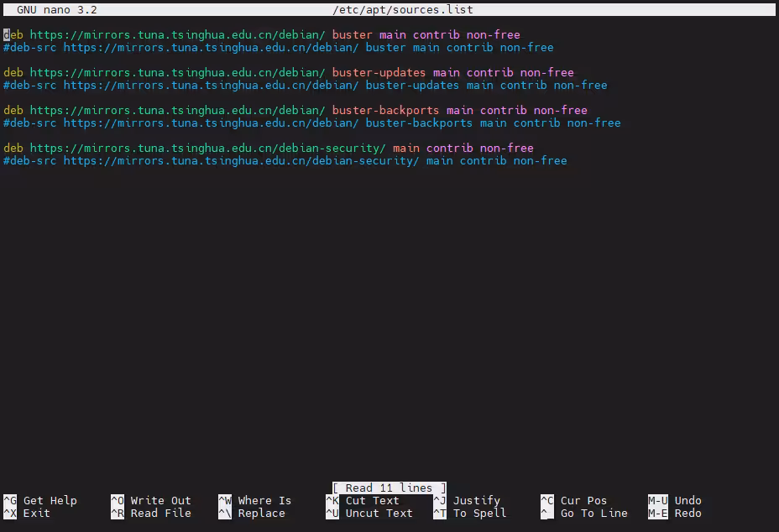Click the /etc/apt/sources.list filename in title bar

point(403,9)
